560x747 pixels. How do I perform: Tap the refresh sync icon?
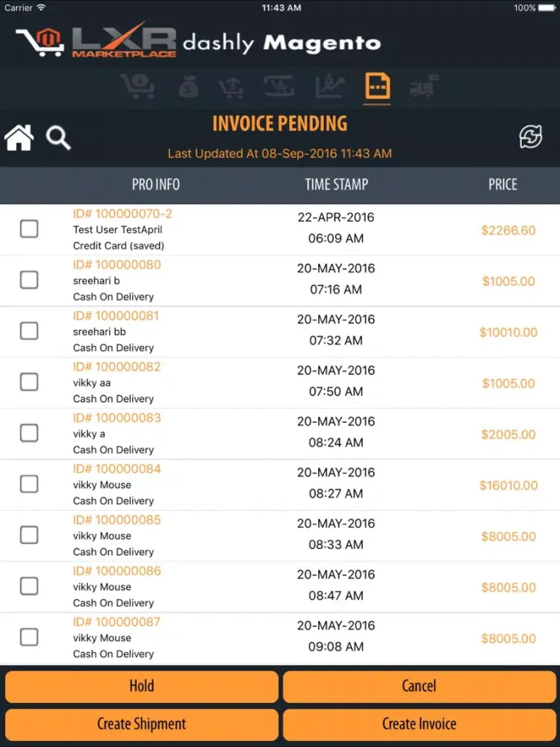[x=531, y=137]
